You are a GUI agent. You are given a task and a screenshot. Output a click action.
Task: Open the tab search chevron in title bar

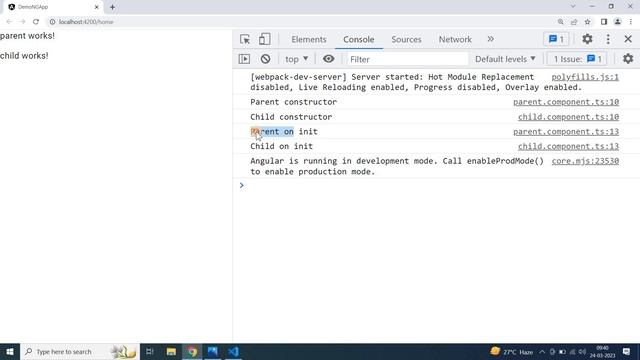pyautogui.click(x=573, y=6)
